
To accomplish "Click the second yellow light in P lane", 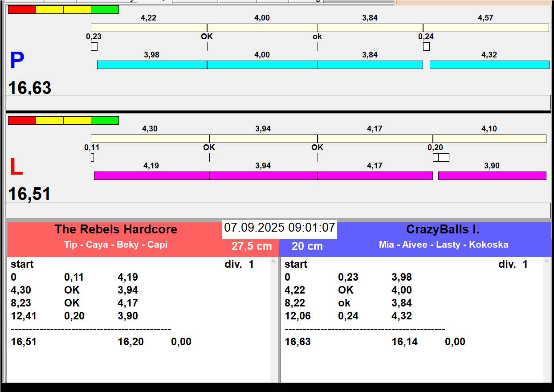I will pos(77,10).
